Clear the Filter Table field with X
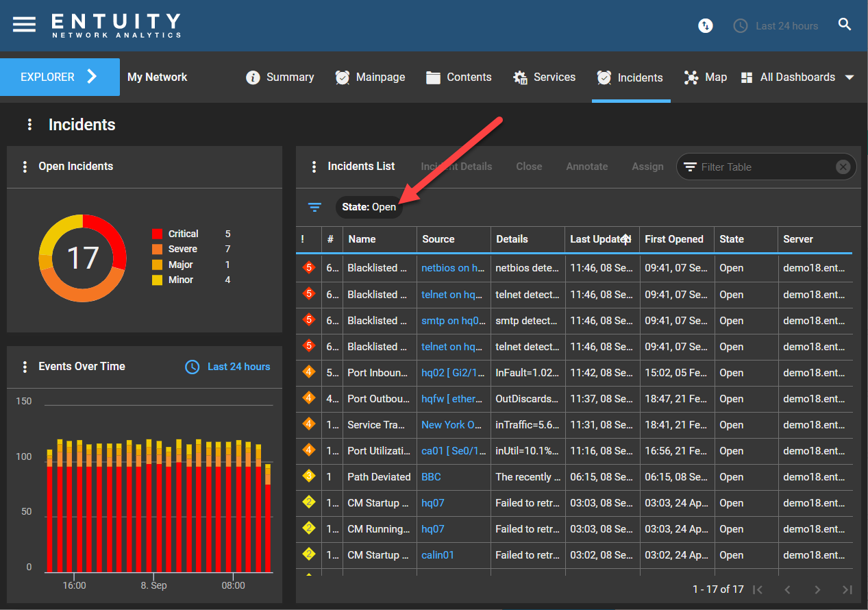 click(x=843, y=167)
